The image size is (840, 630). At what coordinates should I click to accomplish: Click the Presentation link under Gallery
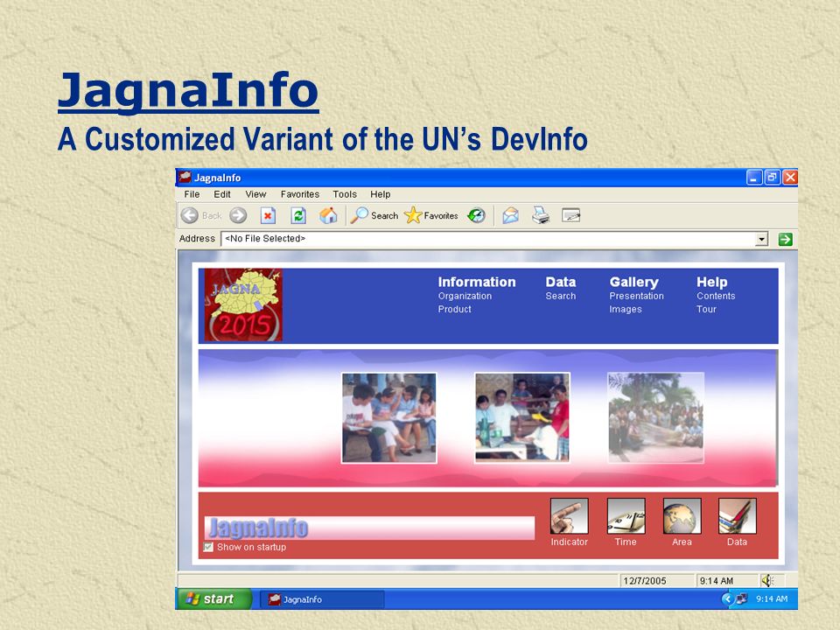pos(636,296)
